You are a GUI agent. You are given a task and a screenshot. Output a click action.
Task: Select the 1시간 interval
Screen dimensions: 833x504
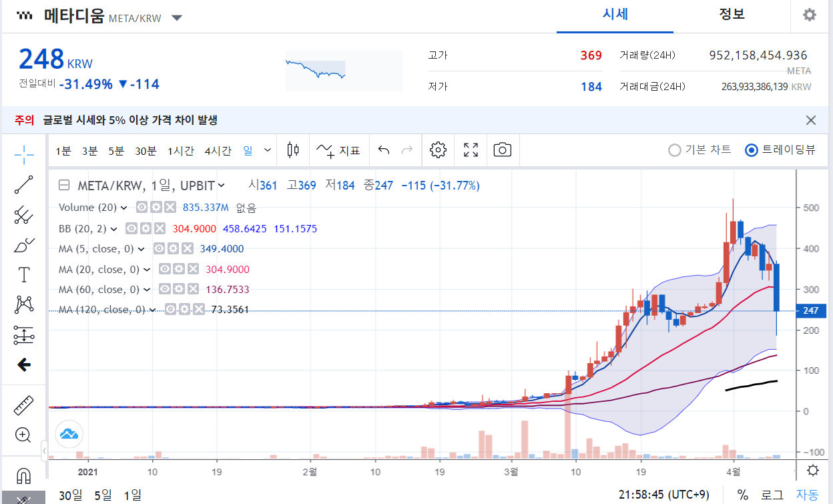click(x=181, y=151)
